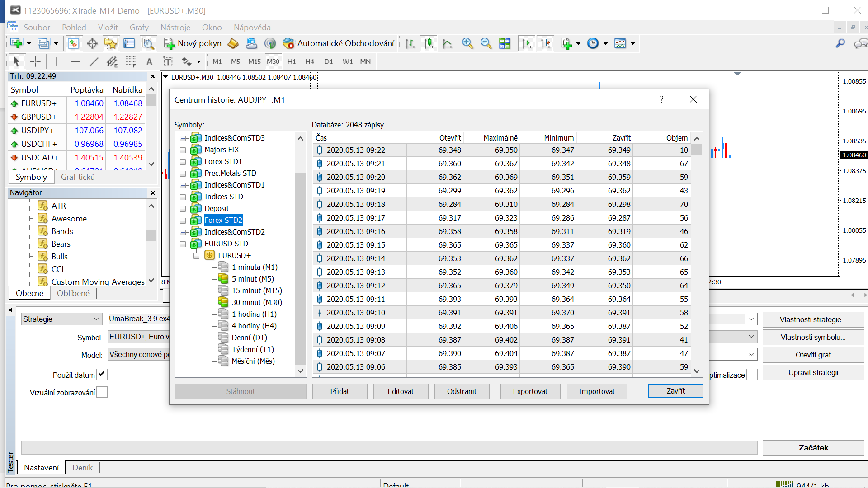Viewport: 868px width, 488px height.
Task: Open the Nástroje menu
Action: (175, 28)
